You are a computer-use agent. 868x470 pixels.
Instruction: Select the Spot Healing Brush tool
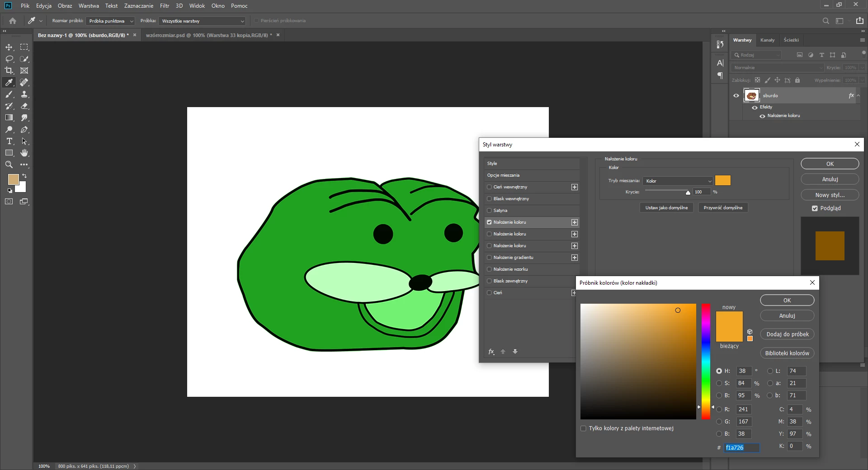[24, 82]
